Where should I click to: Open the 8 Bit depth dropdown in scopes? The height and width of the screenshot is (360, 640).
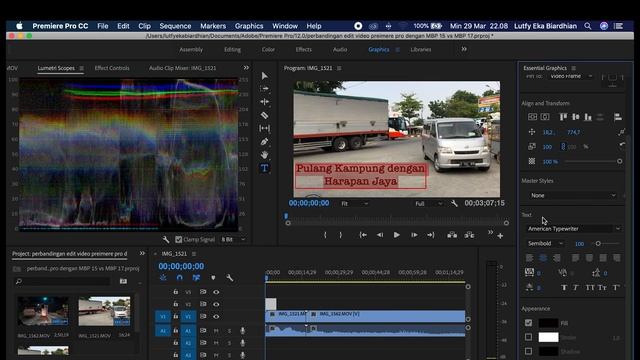pos(233,240)
